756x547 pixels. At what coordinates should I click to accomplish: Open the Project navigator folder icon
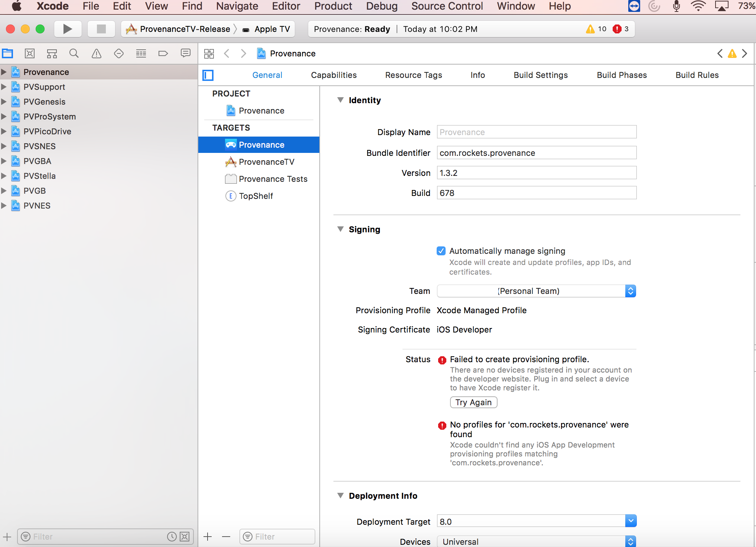pyautogui.click(x=7, y=53)
